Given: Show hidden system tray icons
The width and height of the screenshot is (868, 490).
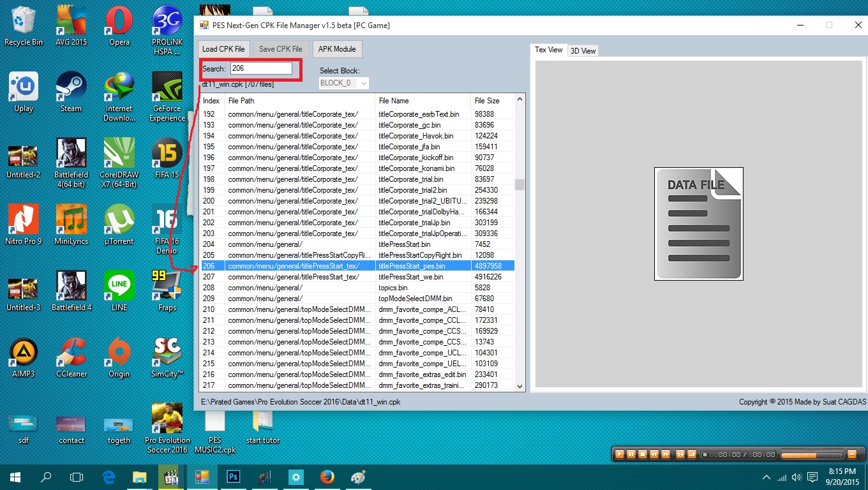Looking at the screenshot, I should tap(767, 477).
